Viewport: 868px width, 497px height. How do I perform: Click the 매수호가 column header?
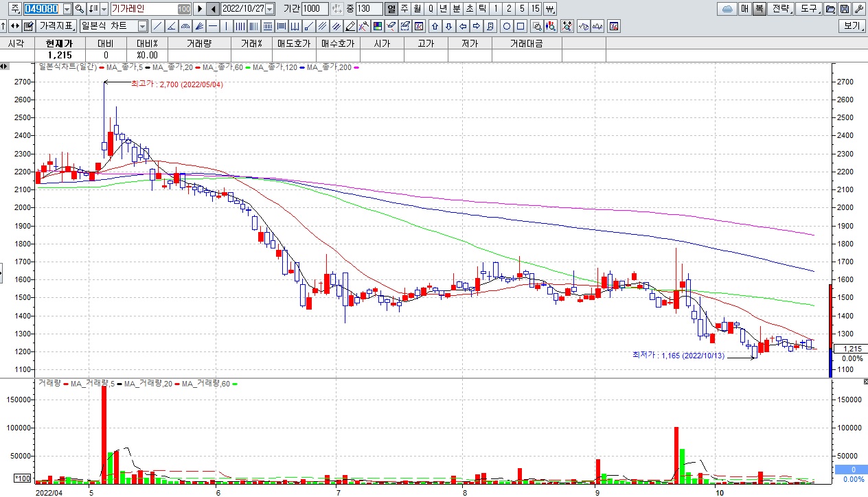pyautogui.click(x=337, y=43)
